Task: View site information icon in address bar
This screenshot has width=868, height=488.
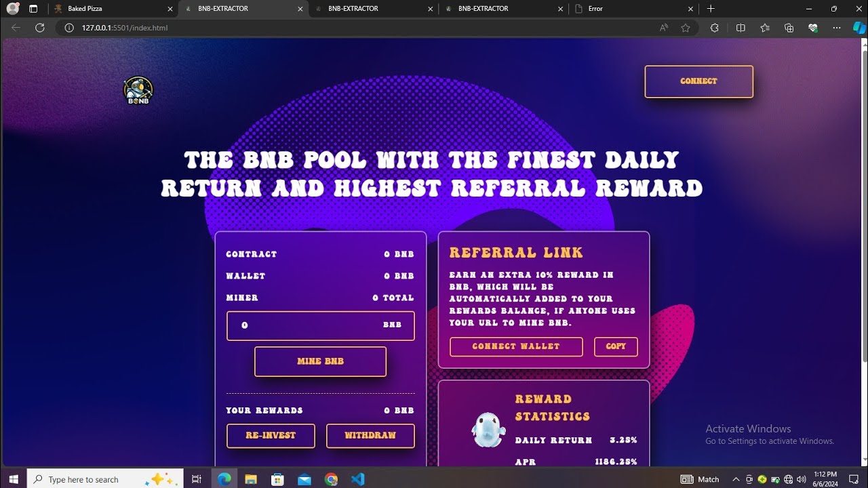Action: click(x=68, y=28)
